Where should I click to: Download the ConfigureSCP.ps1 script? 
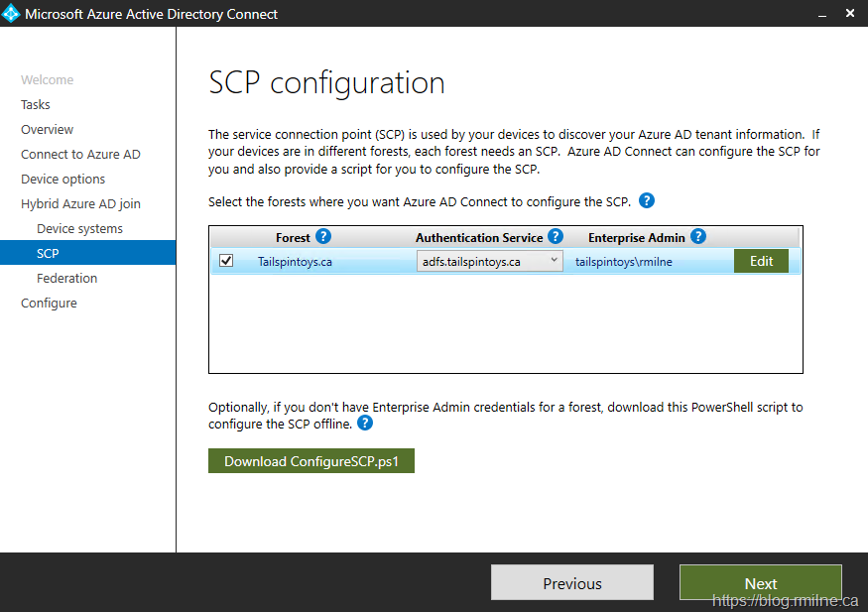pyautogui.click(x=310, y=461)
